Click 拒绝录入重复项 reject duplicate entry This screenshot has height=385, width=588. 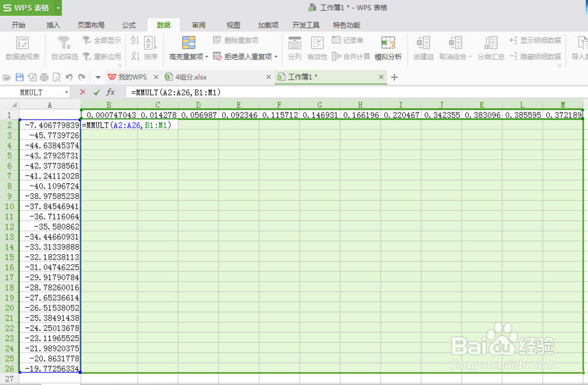(x=243, y=57)
